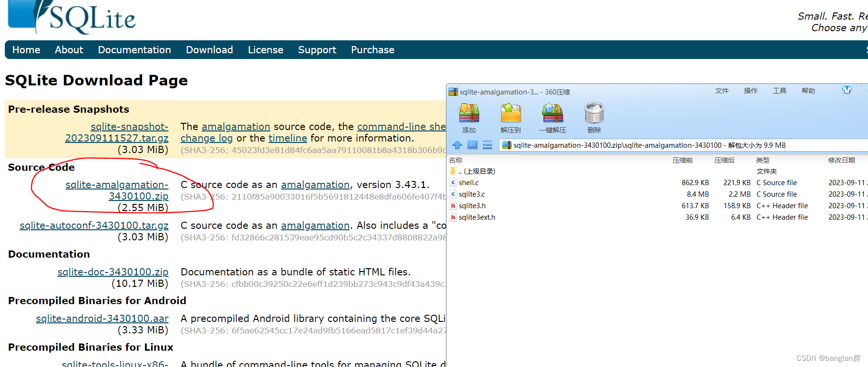Open the 文件 menu in 360压缩
The width and height of the screenshot is (868, 367).
tap(722, 91)
